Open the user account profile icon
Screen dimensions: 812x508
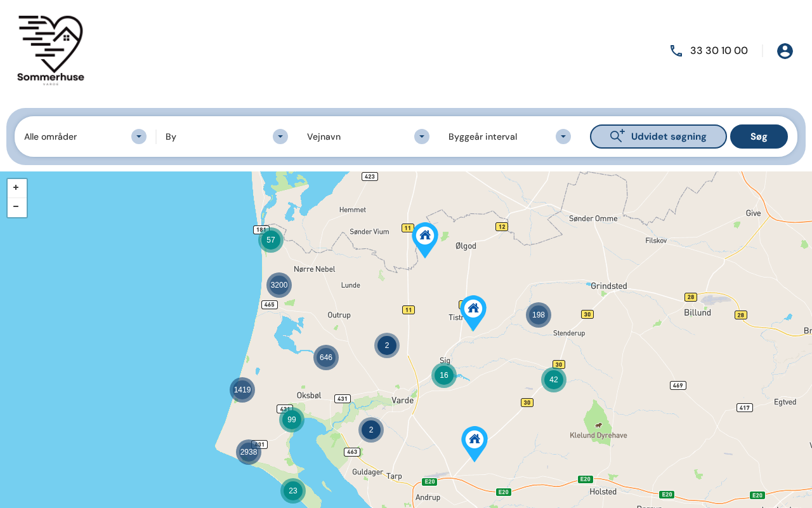click(x=785, y=51)
